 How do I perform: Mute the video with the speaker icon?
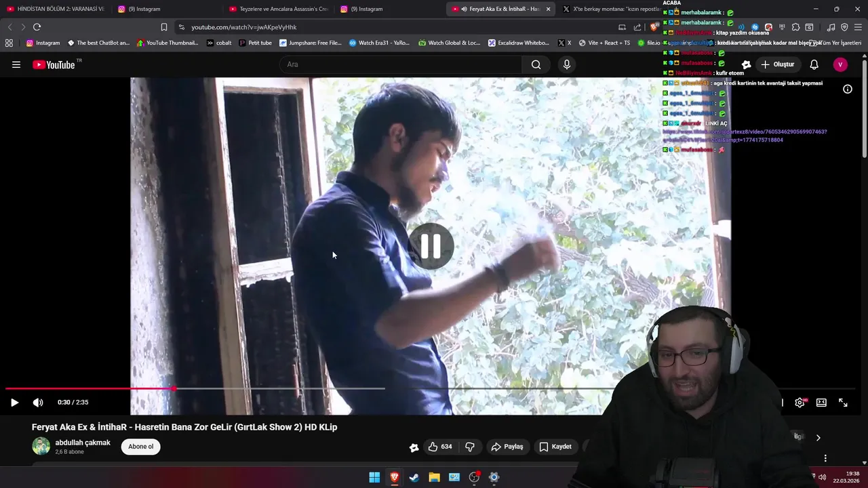[x=38, y=403]
